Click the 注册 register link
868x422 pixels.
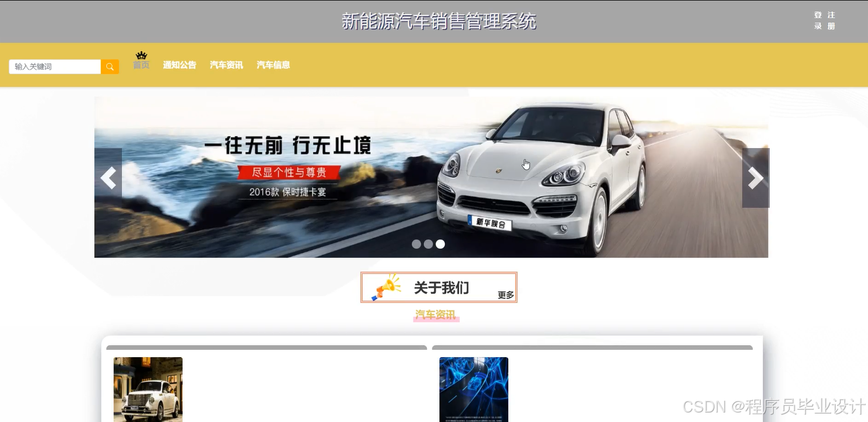click(831, 21)
